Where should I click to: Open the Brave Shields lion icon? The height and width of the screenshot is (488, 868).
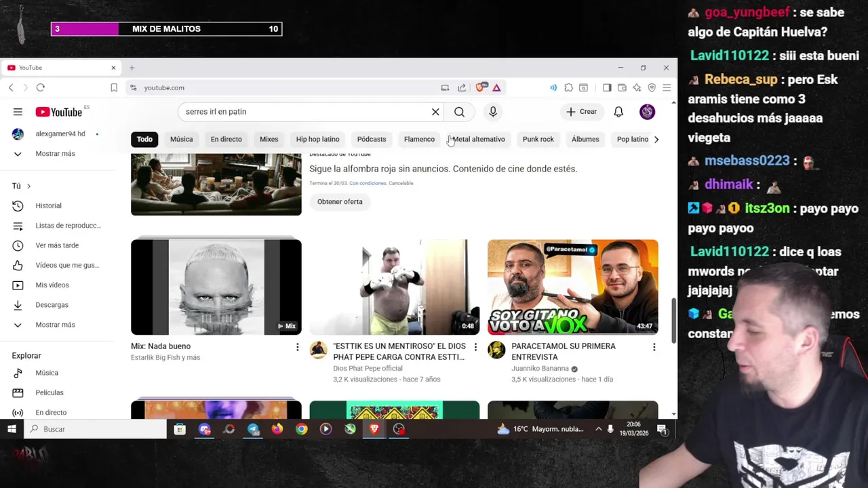[481, 87]
